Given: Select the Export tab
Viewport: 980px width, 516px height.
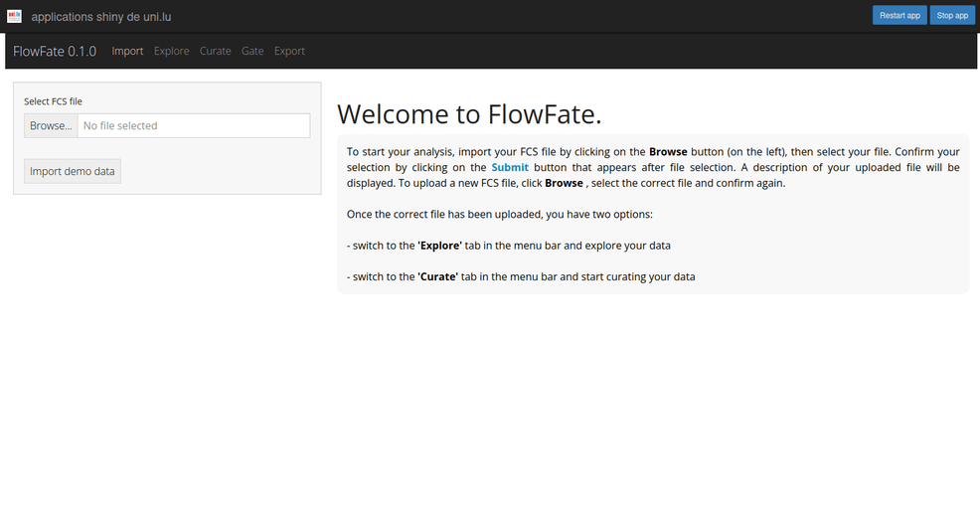Looking at the screenshot, I should tap(289, 52).
